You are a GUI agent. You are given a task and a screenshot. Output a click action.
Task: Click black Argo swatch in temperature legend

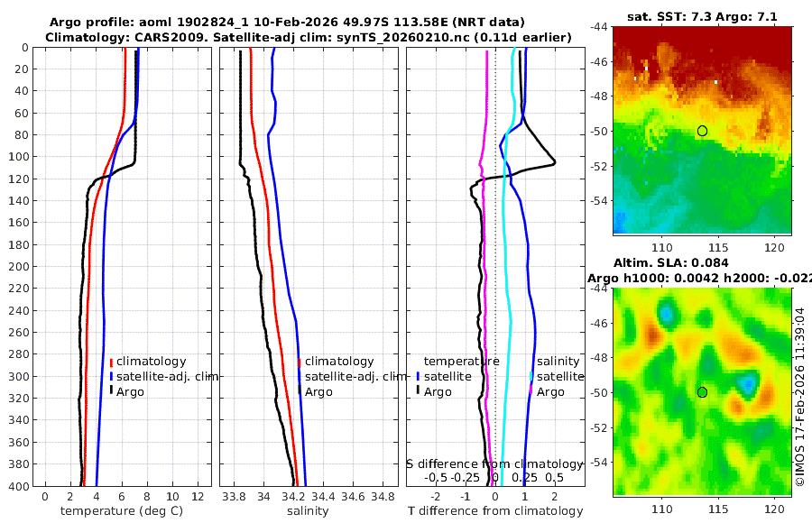coord(111,390)
